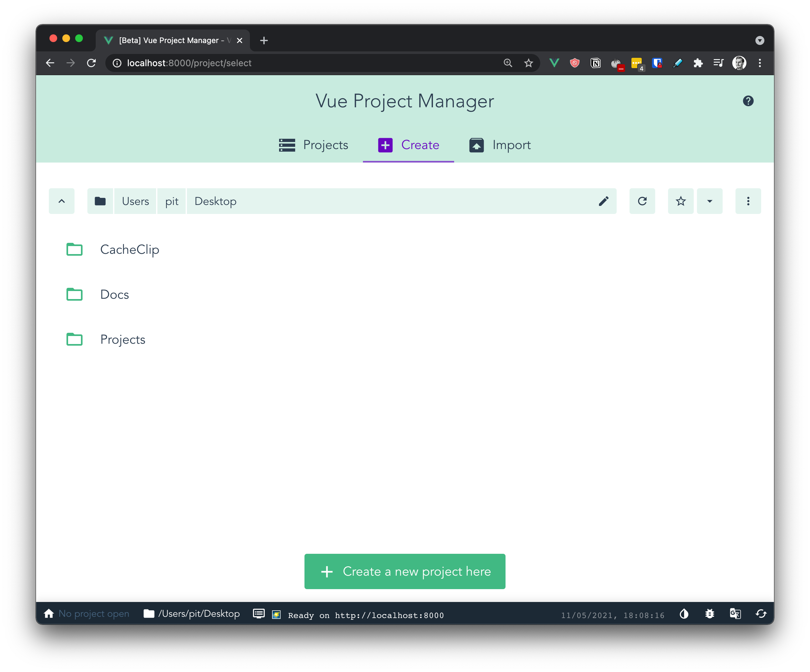Open the help question-mark icon
The height and width of the screenshot is (672, 810).
(748, 101)
